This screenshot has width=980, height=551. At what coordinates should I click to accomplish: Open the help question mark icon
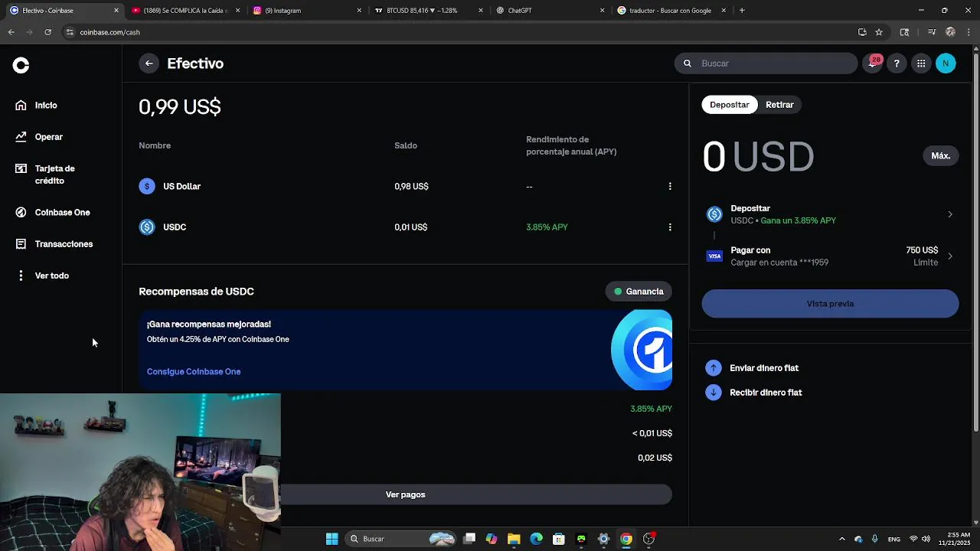(x=897, y=64)
